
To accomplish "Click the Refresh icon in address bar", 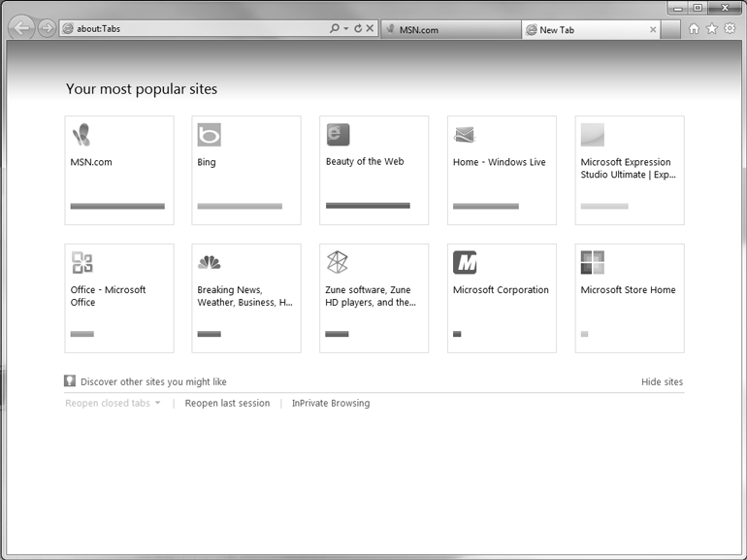I will 357,29.
